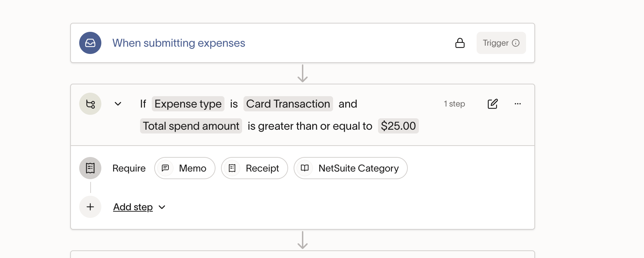Click the inbox icon on trigger card
Viewport: 644px width, 258px height.
point(90,43)
